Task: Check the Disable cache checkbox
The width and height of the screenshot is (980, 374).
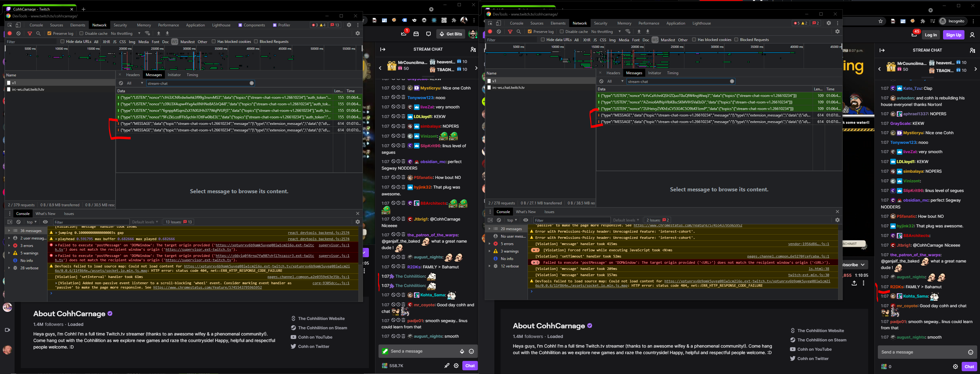Action: point(81,33)
